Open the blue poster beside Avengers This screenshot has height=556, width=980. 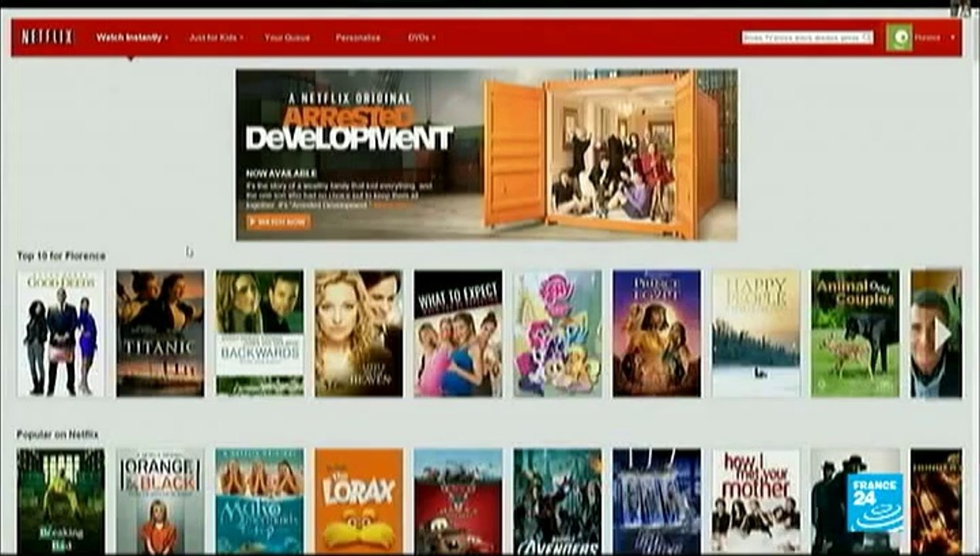tap(657, 502)
